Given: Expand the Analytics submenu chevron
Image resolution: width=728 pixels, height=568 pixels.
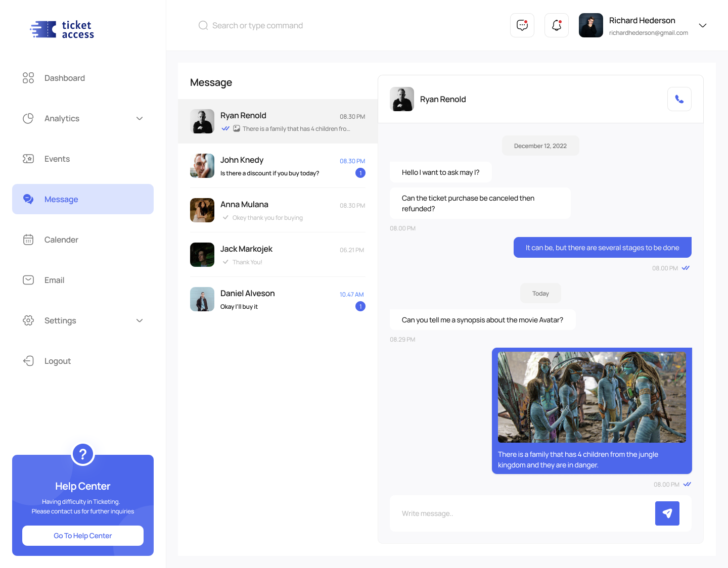Looking at the screenshot, I should [x=140, y=118].
